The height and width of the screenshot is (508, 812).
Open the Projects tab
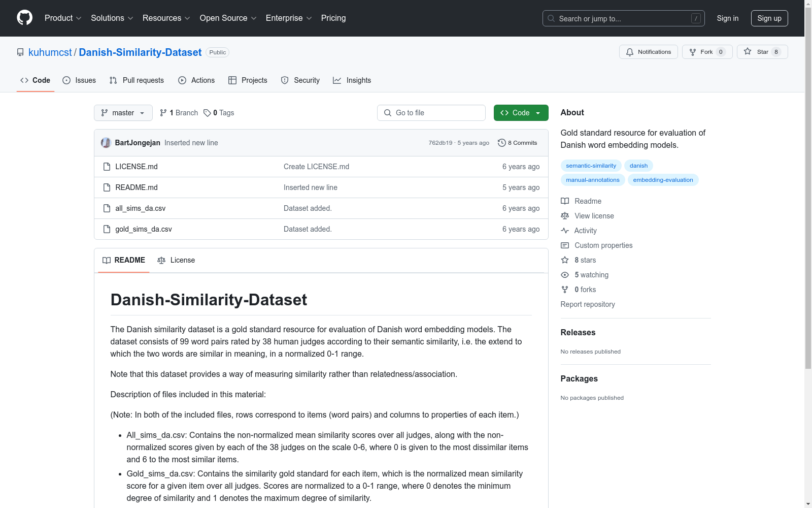pos(248,80)
